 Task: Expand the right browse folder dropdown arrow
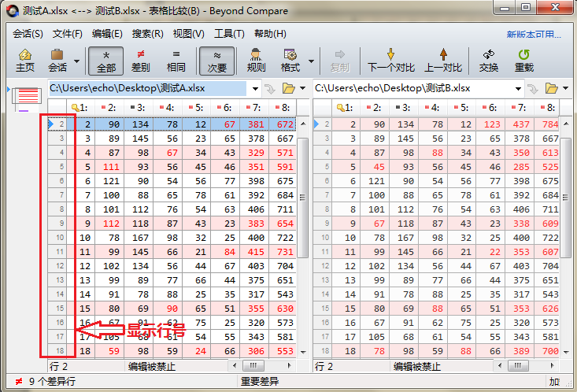(566, 88)
